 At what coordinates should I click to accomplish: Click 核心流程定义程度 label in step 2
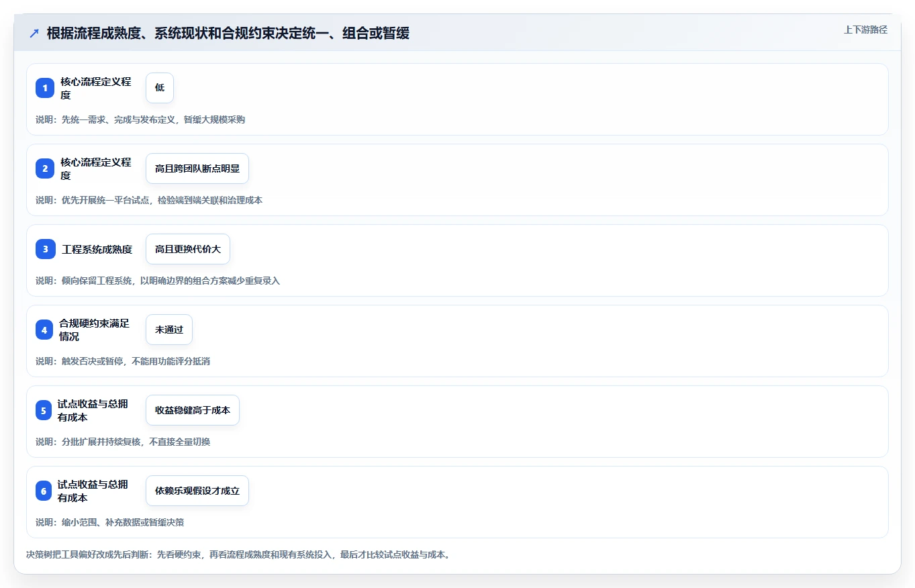[x=96, y=168]
